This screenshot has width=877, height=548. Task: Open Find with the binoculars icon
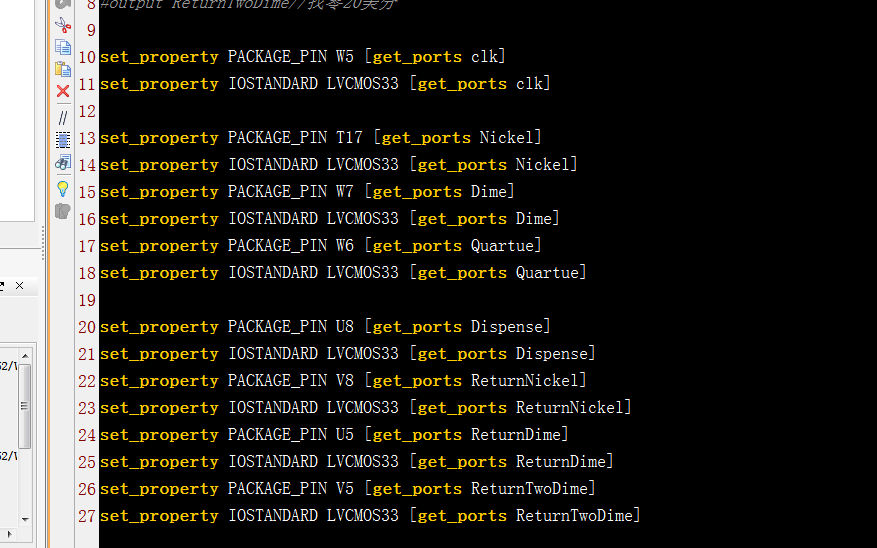62,163
